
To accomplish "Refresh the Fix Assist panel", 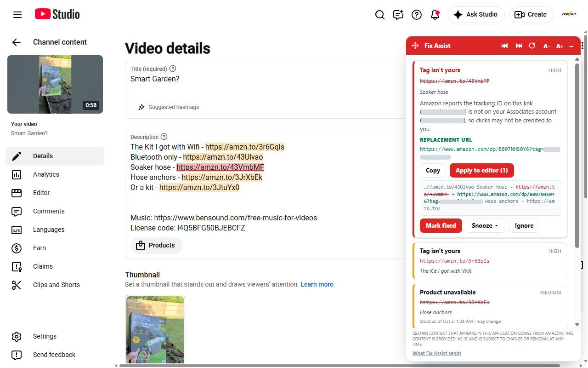I will click(532, 46).
